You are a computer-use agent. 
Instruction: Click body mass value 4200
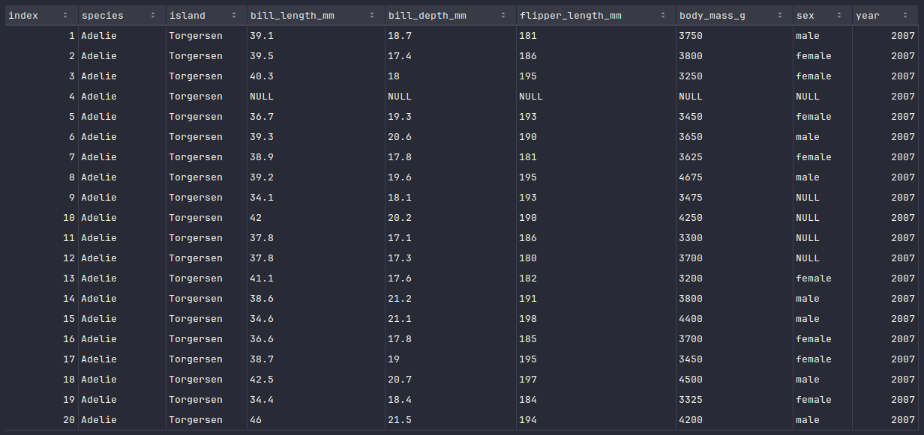click(x=691, y=420)
